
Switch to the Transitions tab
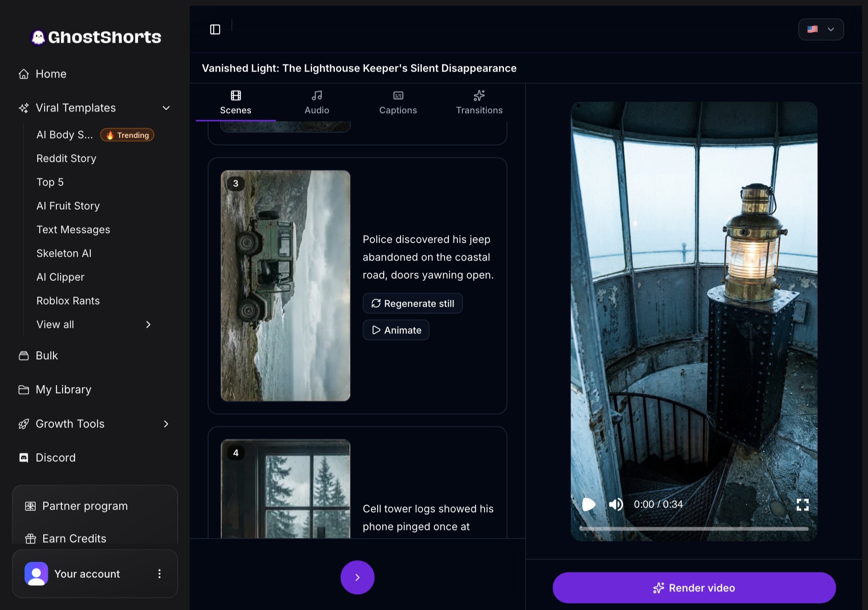click(479, 103)
